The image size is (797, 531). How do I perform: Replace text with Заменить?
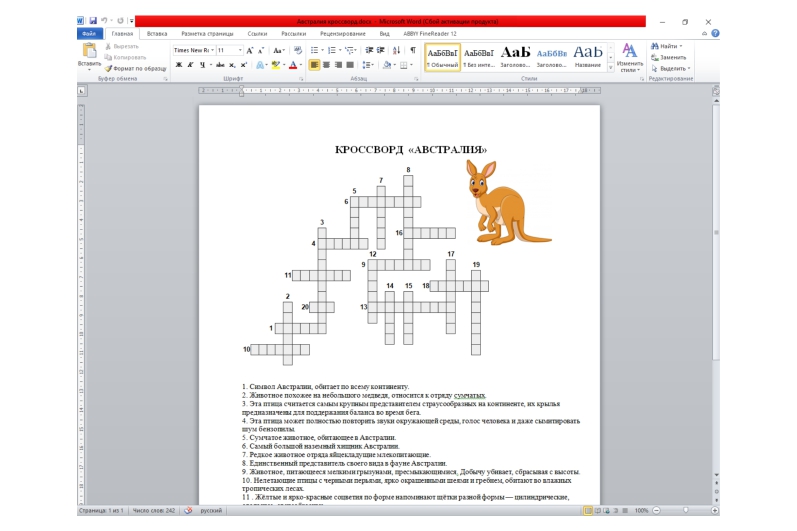point(669,57)
